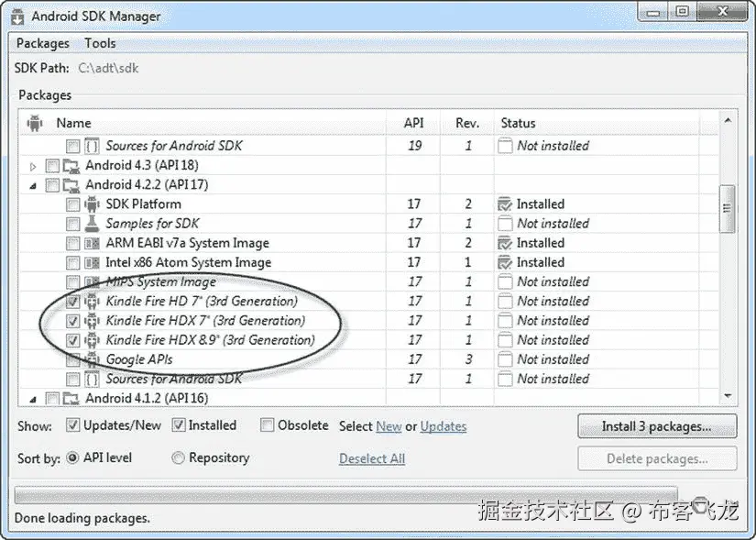Check the Samples for SDK checkbox
The height and width of the screenshot is (540, 756).
72,224
